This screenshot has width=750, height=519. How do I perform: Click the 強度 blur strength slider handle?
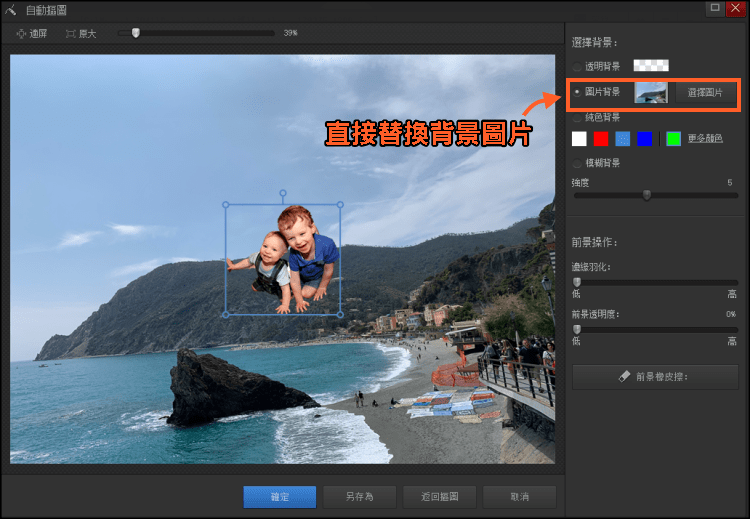pos(647,195)
